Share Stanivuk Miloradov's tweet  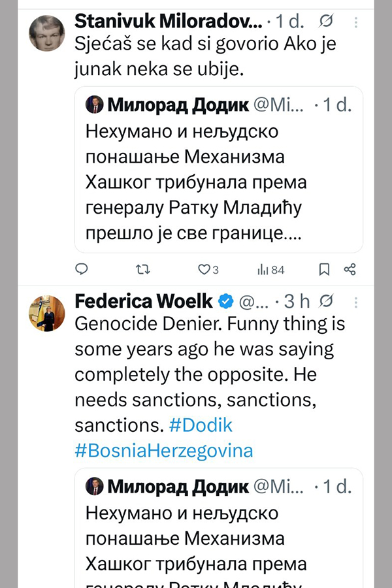point(350,269)
